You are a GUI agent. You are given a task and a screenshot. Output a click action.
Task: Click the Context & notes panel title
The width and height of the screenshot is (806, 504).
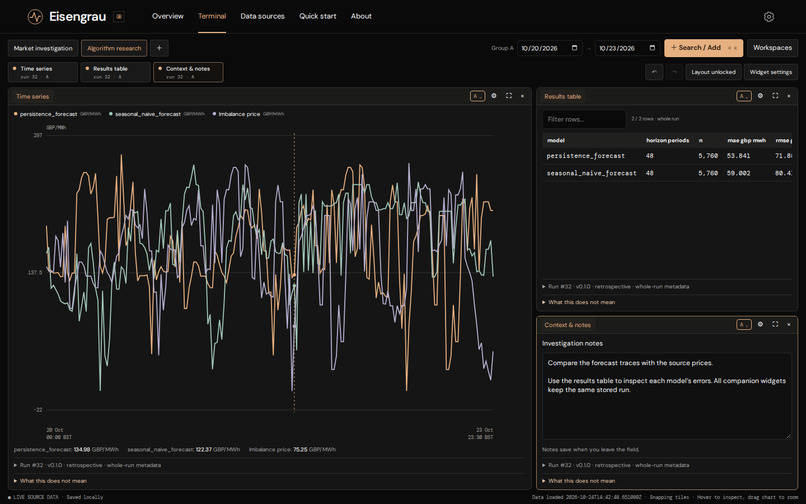pyautogui.click(x=567, y=325)
